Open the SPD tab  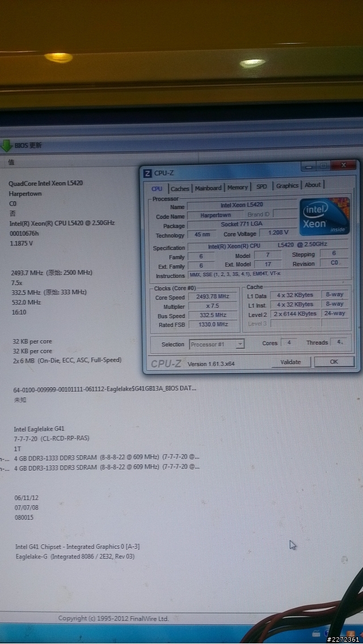point(261,187)
